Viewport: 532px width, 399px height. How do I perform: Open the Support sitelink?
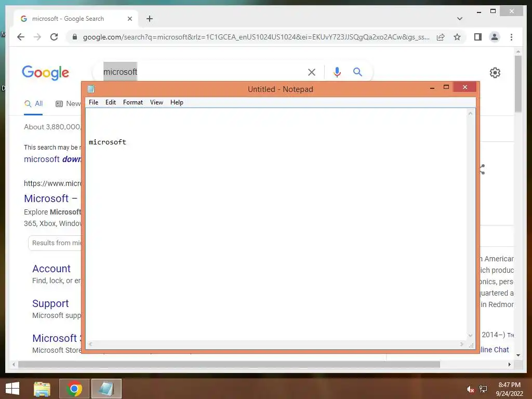click(50, 303)
